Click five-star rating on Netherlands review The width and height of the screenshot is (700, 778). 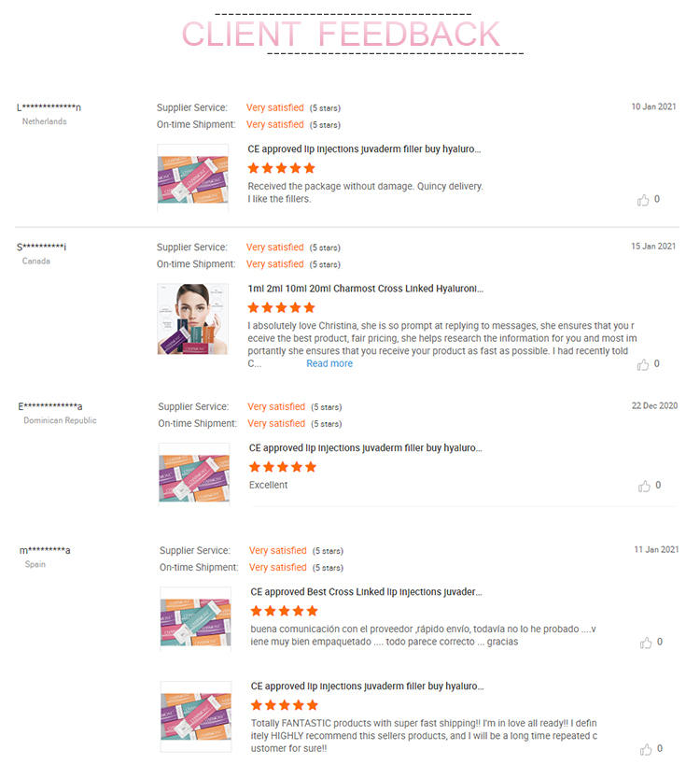(x=281, y=168)
